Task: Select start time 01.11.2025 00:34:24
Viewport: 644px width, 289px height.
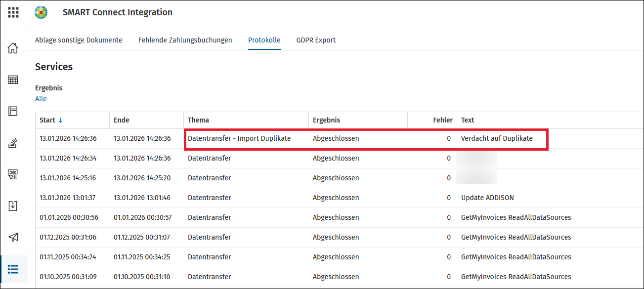Action: (68, 257)
